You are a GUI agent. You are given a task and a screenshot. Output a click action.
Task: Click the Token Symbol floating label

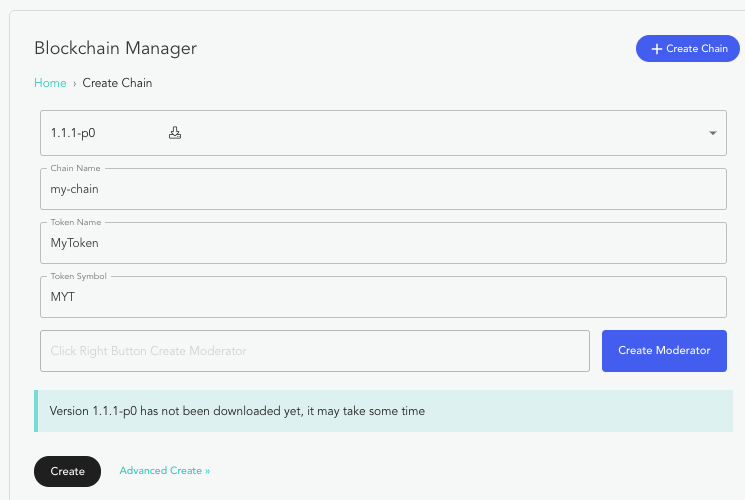point(78,276)
